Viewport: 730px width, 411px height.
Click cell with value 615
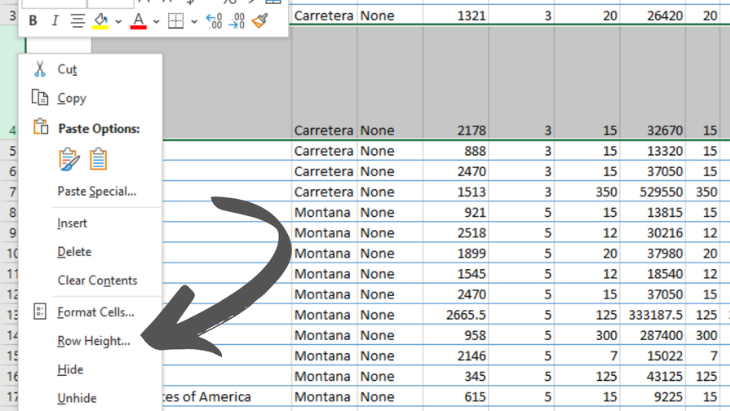[456, 397]
